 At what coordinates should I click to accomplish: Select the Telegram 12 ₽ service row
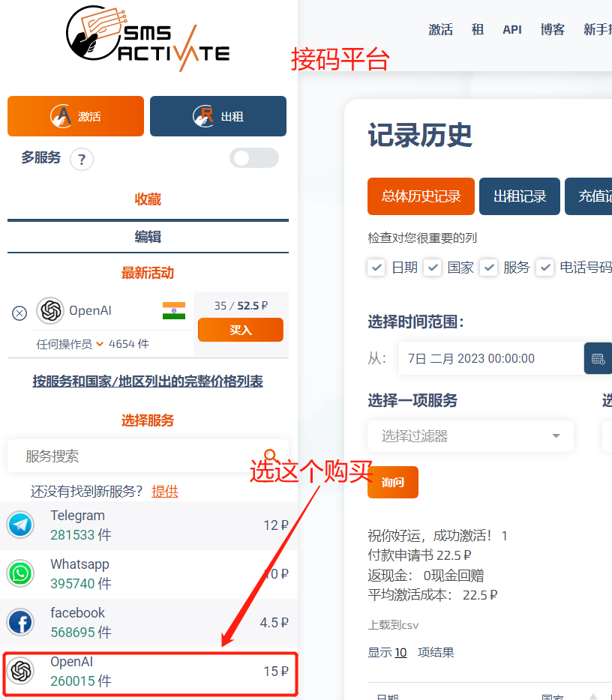(x=148, y=525)
